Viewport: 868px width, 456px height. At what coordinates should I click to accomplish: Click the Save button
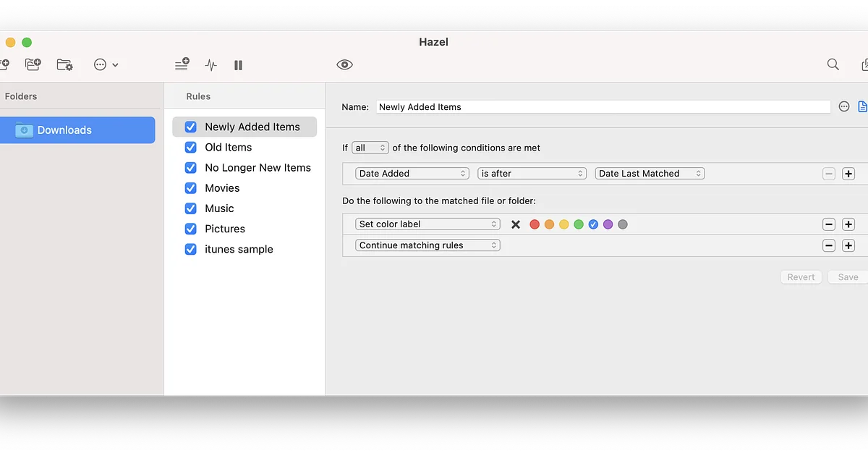click(848, 277)
